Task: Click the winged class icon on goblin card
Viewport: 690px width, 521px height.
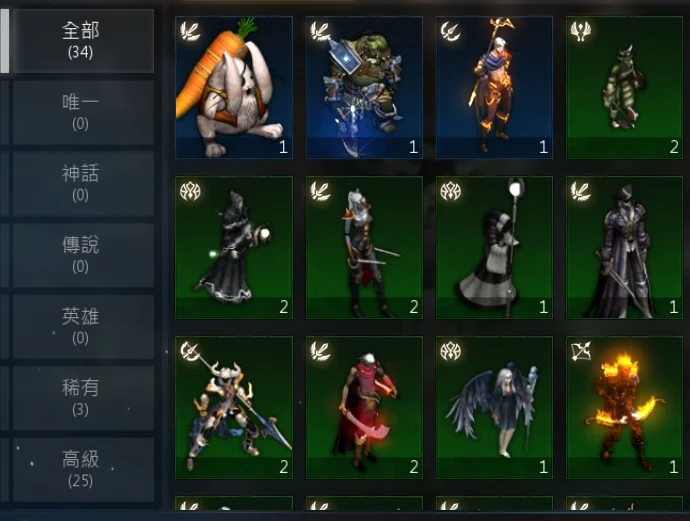Action: [x=580, y=32]
